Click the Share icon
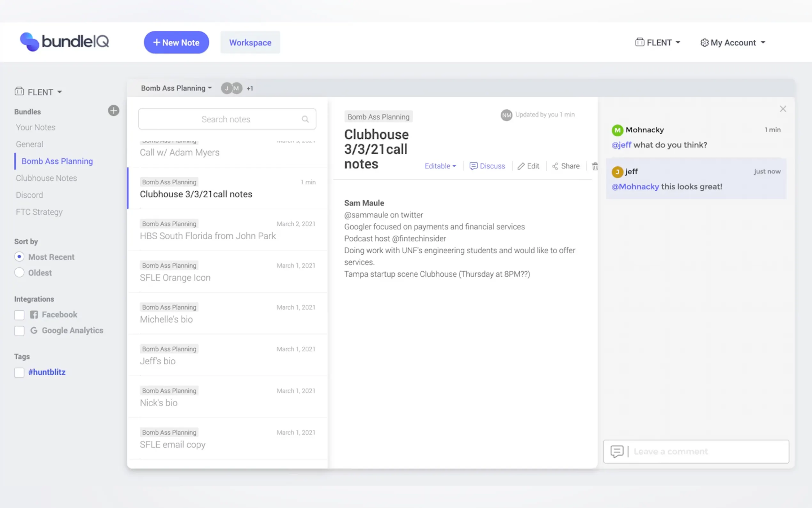 (555, 166)
